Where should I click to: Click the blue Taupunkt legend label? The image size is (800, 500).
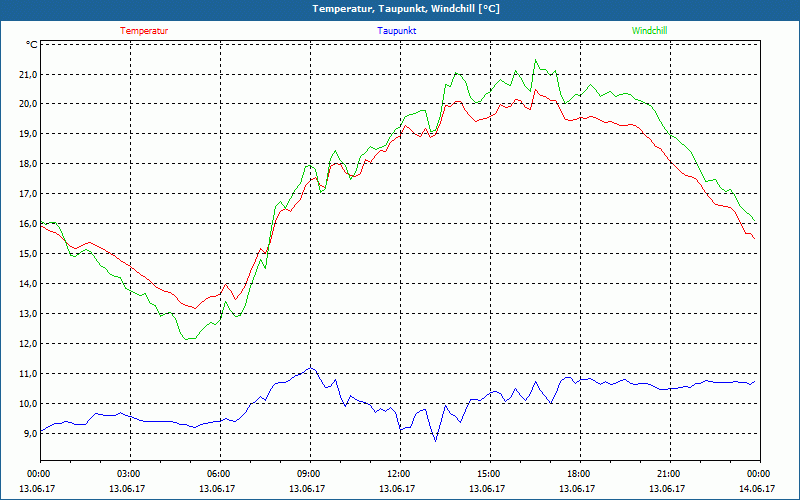(x=397, y=31)
